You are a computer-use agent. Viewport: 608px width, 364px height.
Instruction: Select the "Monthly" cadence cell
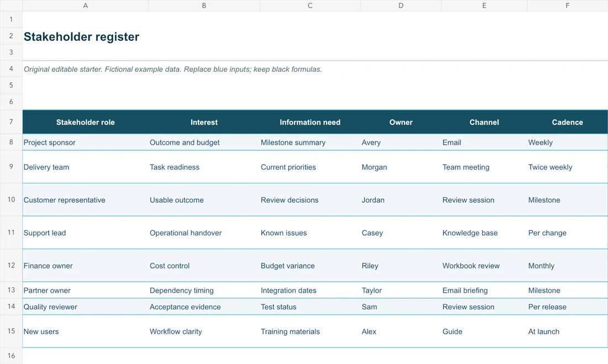tap(567, 266)
